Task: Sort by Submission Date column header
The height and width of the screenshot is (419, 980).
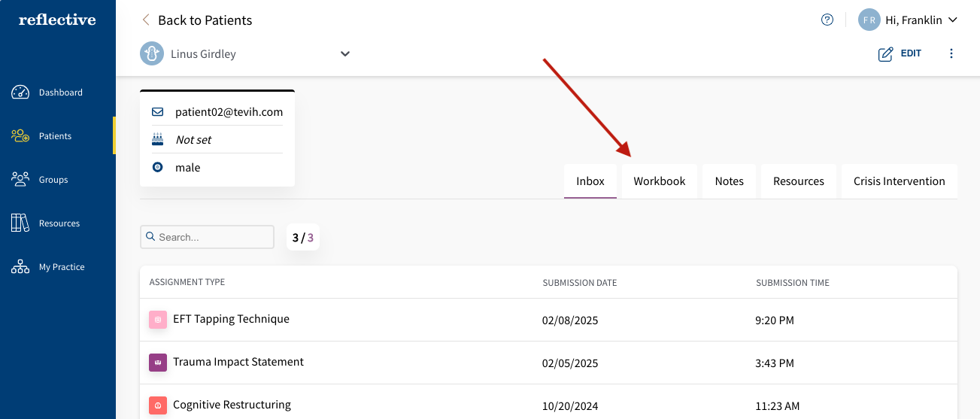Action: click(580, 283)
